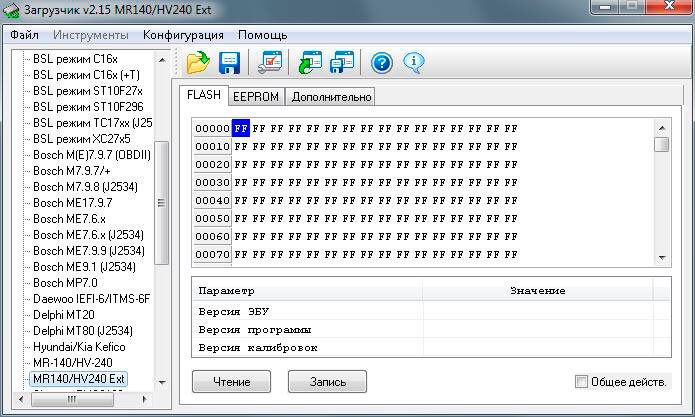Click the floppy disk save icon
The width and height of the screenshot is (695, 417).
pyautogui.click(x=230, y=62)
